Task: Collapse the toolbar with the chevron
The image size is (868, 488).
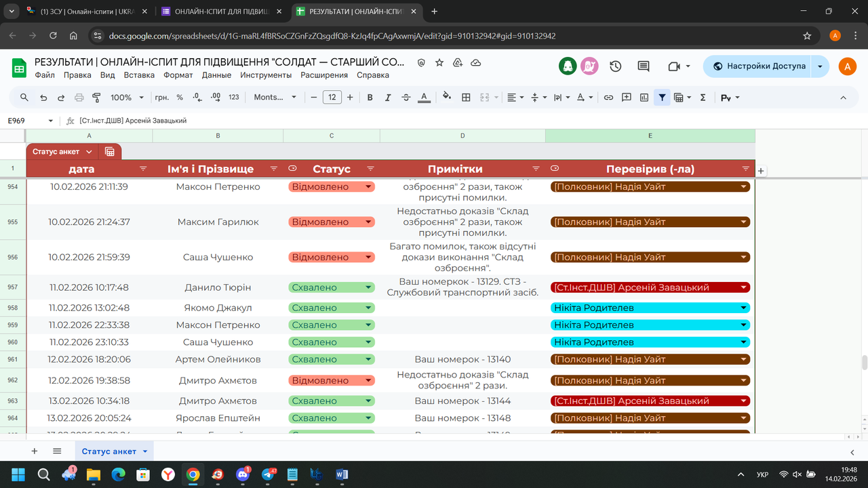Action: point(844,98)
